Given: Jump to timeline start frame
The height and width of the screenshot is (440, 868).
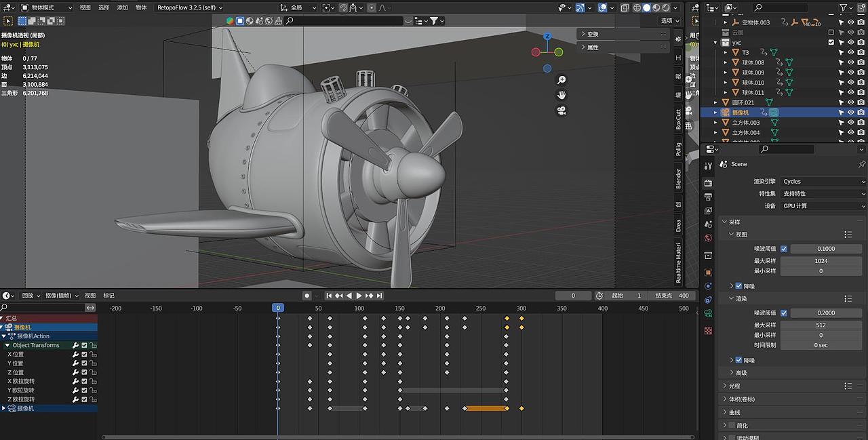Looking at the screenshot, I should (x=329, y=296).
